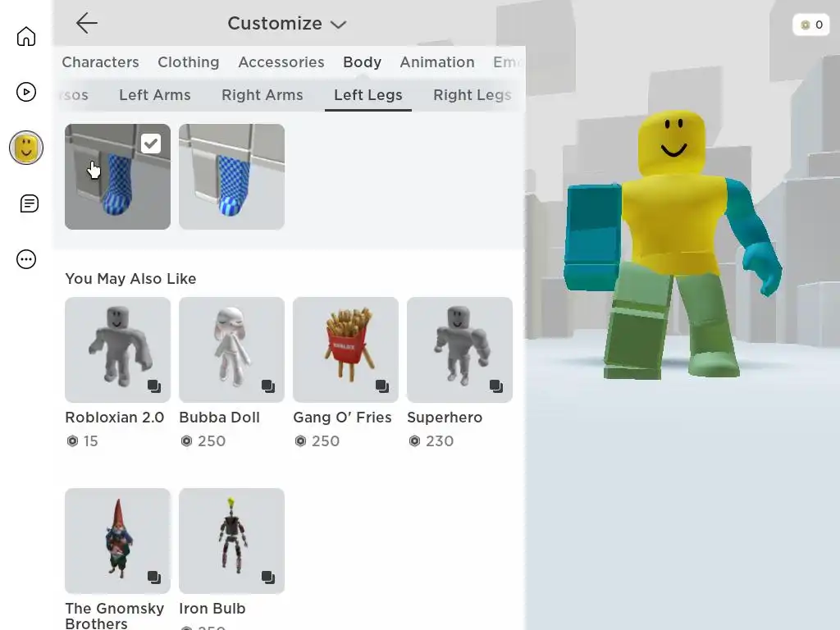Screen dimensions: 840x630
Task: Click the bundle icon on The Gnomsky Brothers
Action: pyautogui.click(x=154, y=577)
